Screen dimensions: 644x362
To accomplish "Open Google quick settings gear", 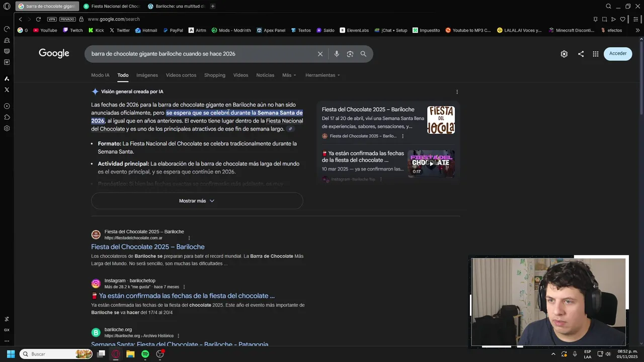I will point(564,54).
